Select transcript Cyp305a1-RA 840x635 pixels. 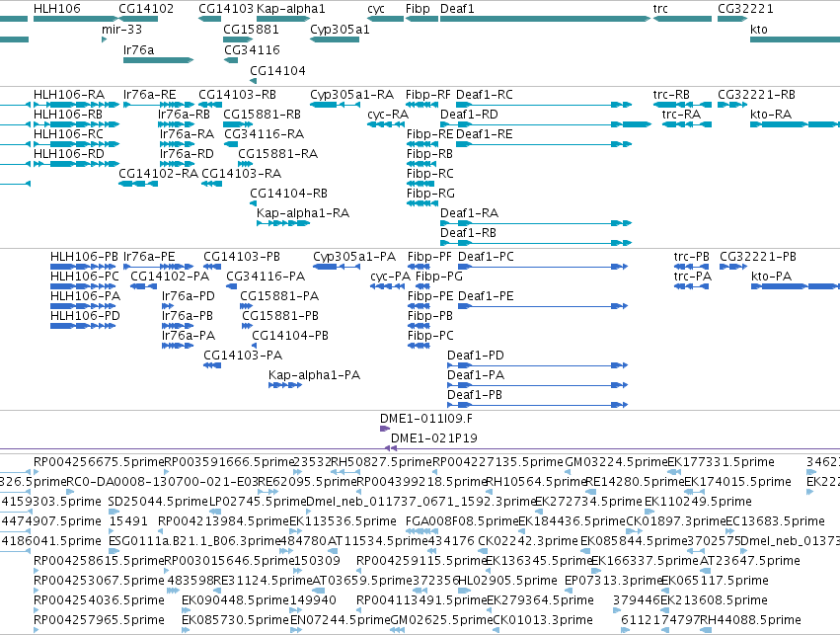point(335,105)
